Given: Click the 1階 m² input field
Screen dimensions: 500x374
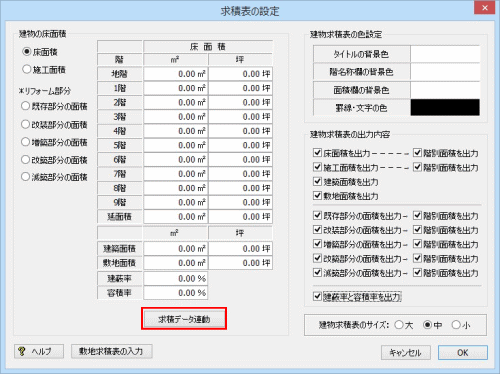Looking at the screenshot, I should tap(176, 88).
